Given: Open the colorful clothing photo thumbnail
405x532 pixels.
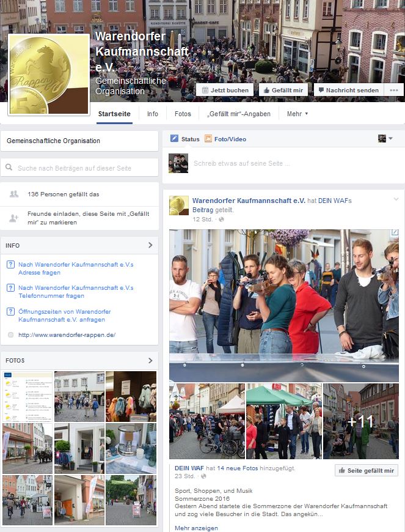Looking at the screenshot, I should point(131,396).
